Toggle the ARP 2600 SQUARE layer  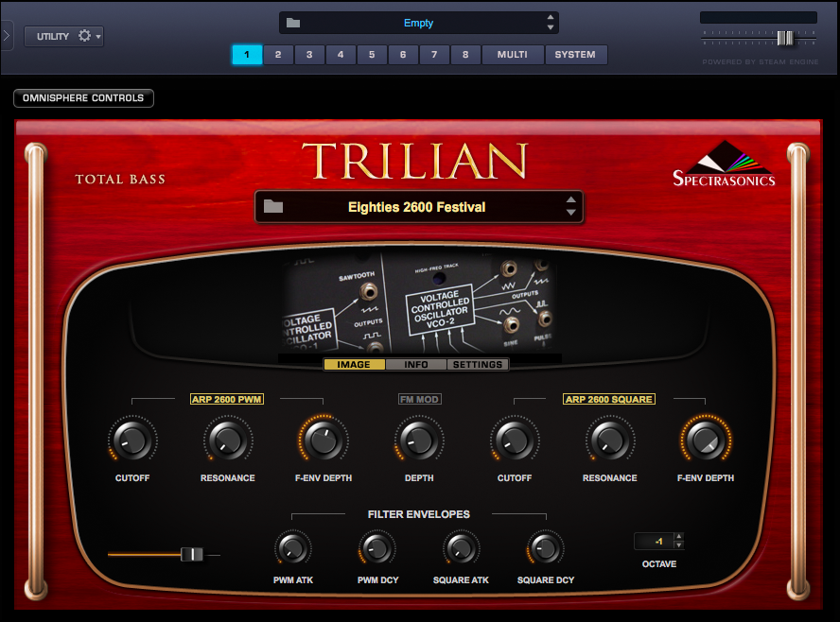tap(608, 399)
